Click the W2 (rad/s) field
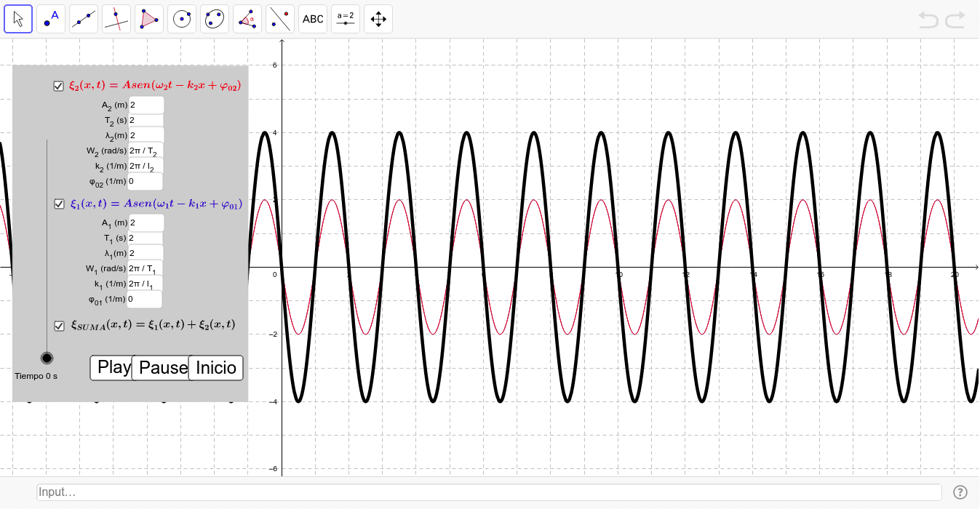The width and height of the screenshot is (980, 509). (146, 151)
